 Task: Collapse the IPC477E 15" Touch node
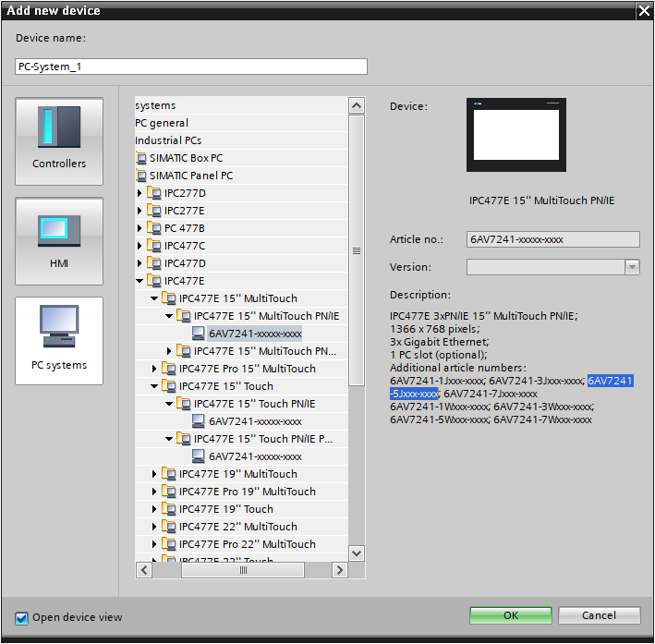coord(154,386)
